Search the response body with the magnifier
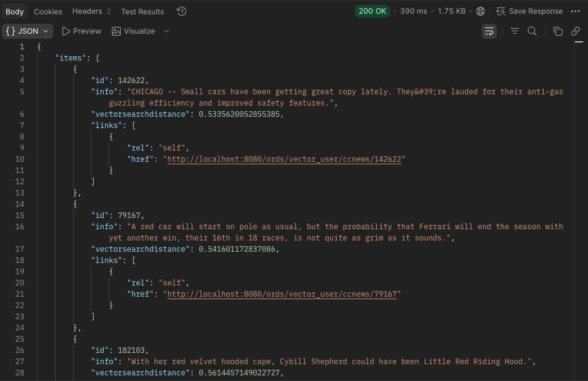Viewport: 588px width, 381px height. 532,31
